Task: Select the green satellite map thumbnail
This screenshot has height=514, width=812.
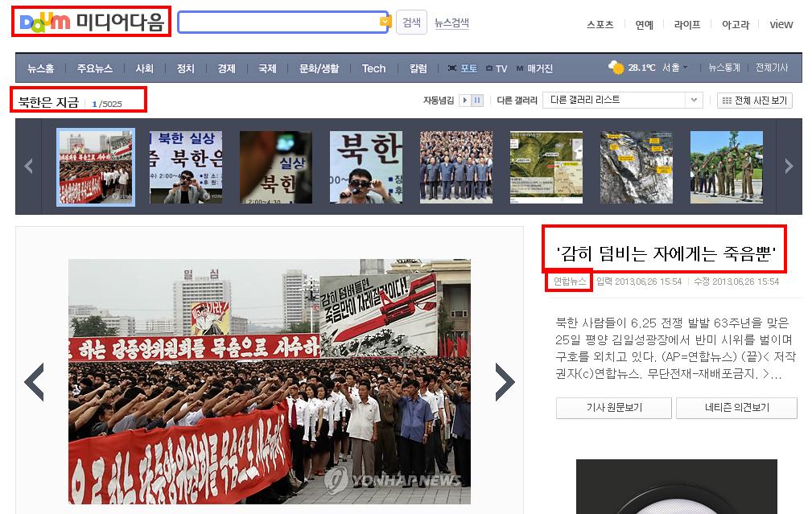Action: point(546,167)
